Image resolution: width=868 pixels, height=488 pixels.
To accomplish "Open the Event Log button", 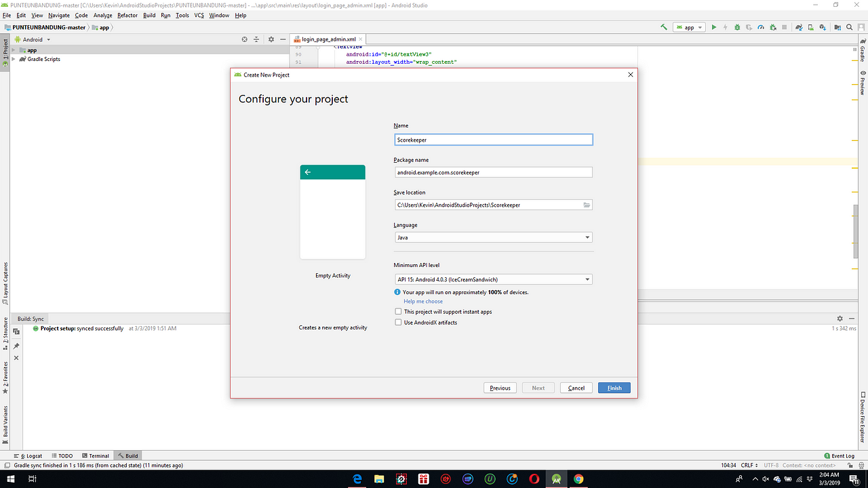I will tap(839, 456).
